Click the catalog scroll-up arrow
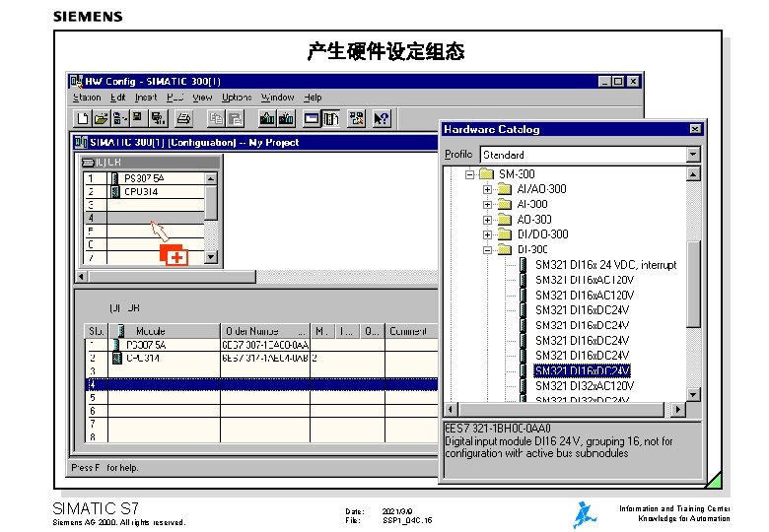Screen dimensions: 769x532 (693, 174)
